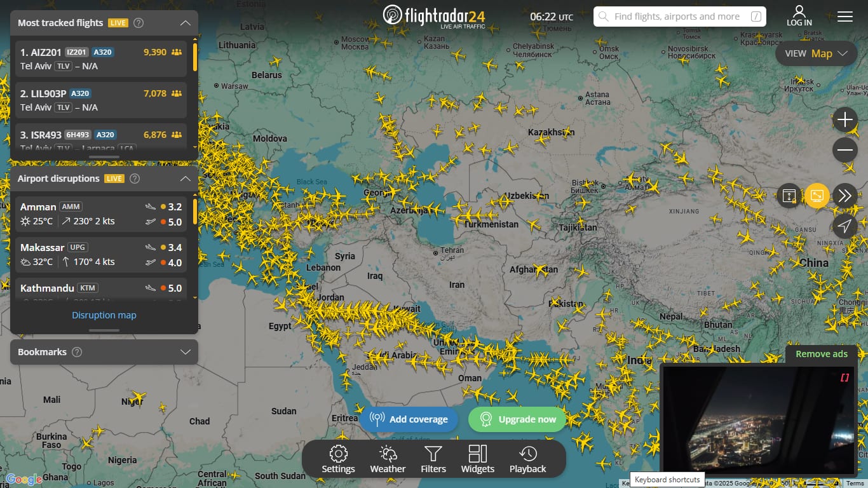Click the search field for flights and airports
Viewport: 868px width, 488px height.
pyautogui.click(x=679, y=16)
